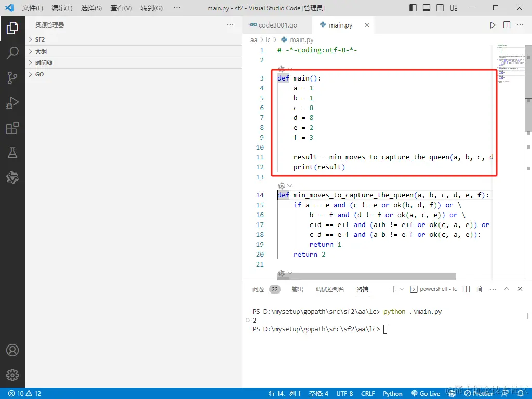
Task: Open the Testing flask view
Action: pos(12,153)
